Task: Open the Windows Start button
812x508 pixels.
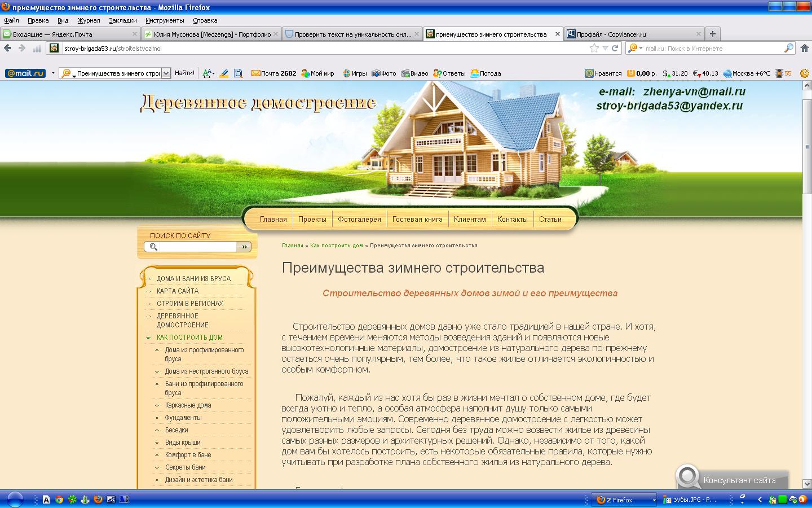Action: tap(14, 500)
